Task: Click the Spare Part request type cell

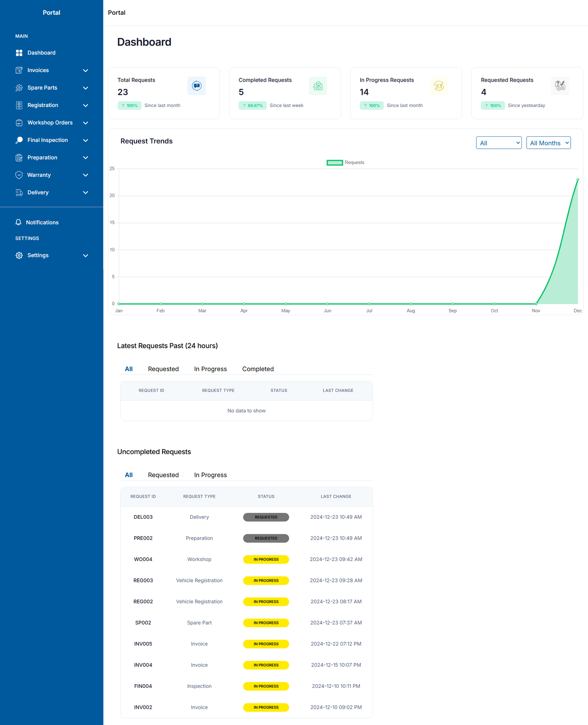Action: click(199, 623)
